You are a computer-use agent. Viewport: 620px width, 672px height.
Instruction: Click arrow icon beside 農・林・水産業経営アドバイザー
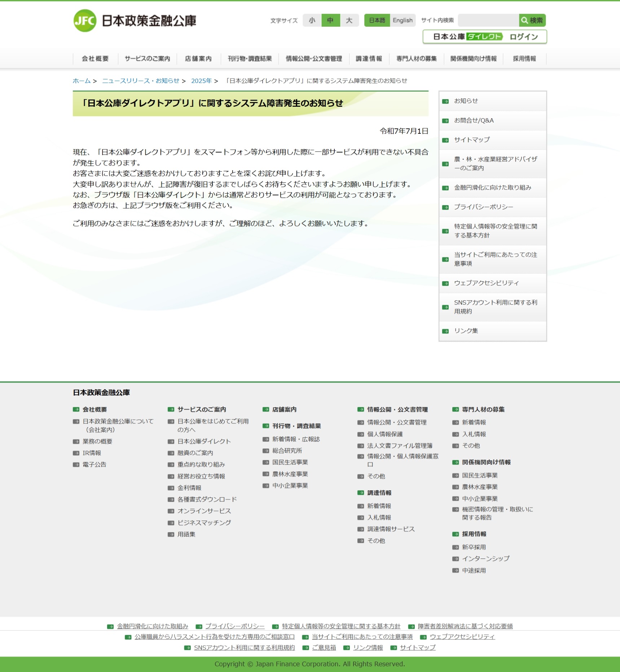(x=445, y=164)
